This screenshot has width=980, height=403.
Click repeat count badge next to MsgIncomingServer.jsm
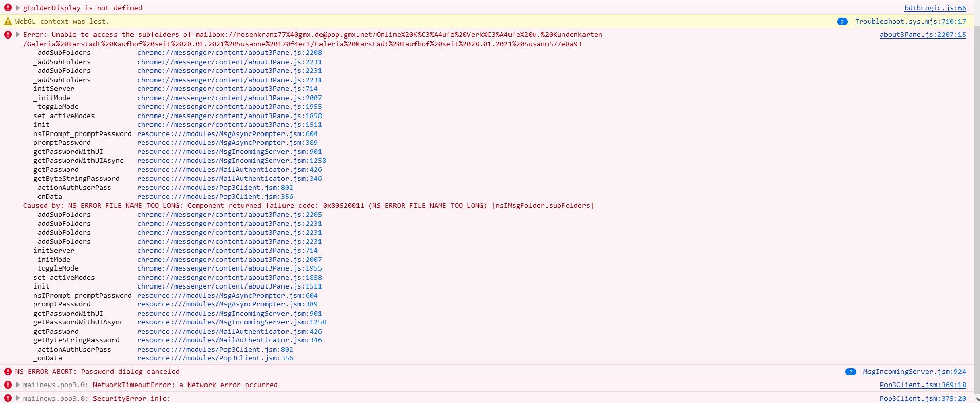[851, 372]
